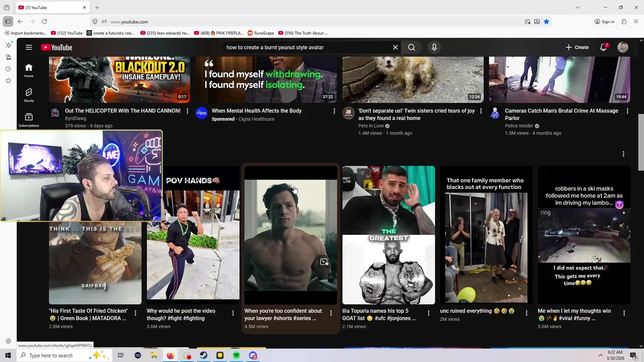Open the Police Insider channel link
Viewport: 644px width, 362px height.
click(519, 126)
